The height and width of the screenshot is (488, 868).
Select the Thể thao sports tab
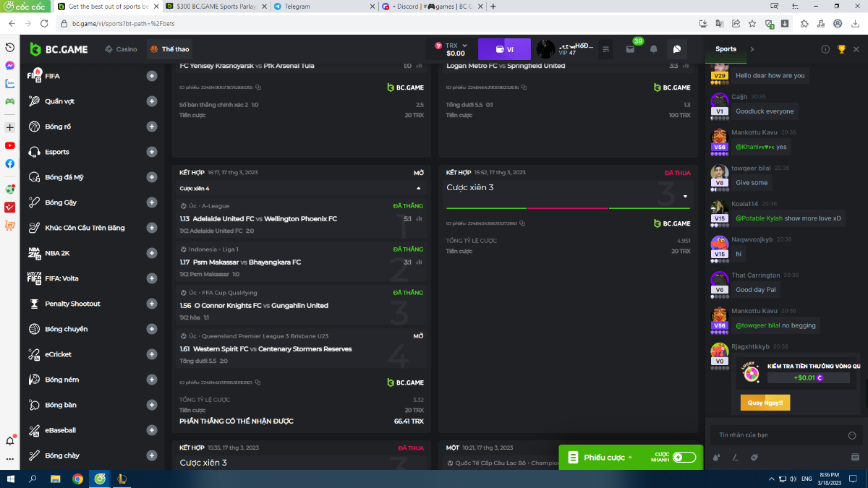(x=170, y=49)
